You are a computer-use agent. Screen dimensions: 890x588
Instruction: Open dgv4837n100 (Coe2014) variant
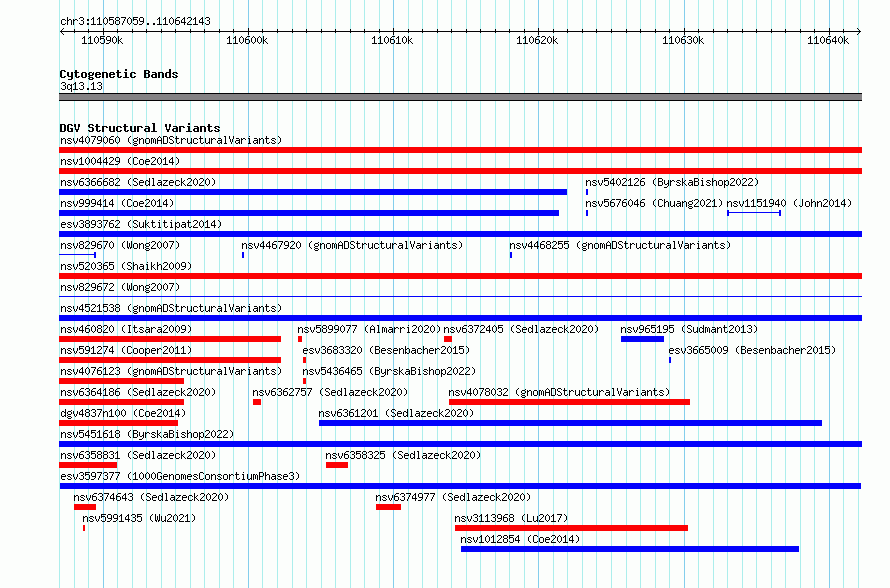(123, 413)
